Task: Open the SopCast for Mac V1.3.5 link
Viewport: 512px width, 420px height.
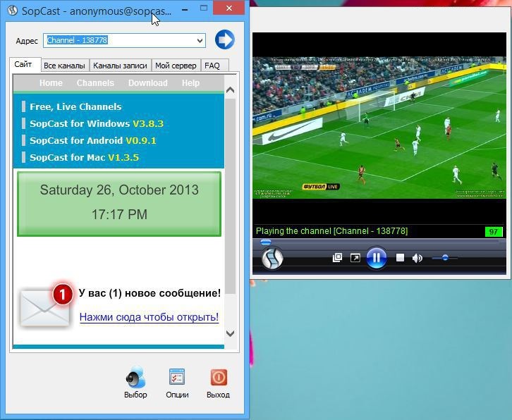Action: tap(84, 158)
